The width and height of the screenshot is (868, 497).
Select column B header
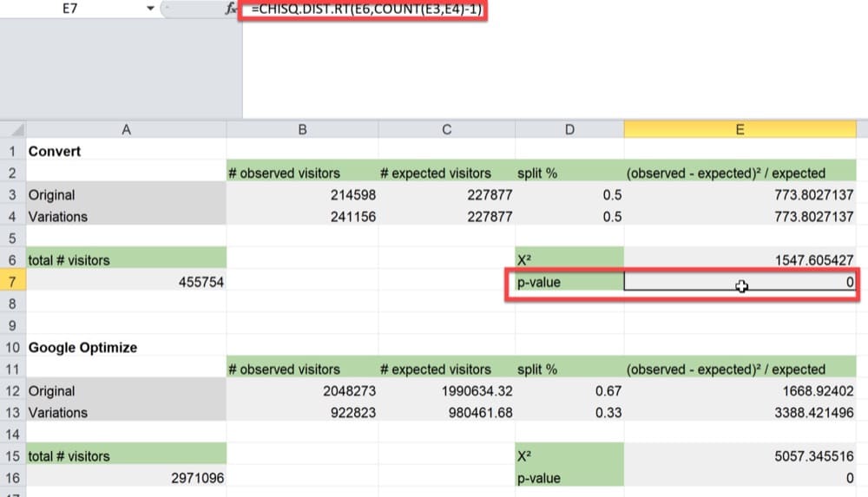click(x=302, y=129)
